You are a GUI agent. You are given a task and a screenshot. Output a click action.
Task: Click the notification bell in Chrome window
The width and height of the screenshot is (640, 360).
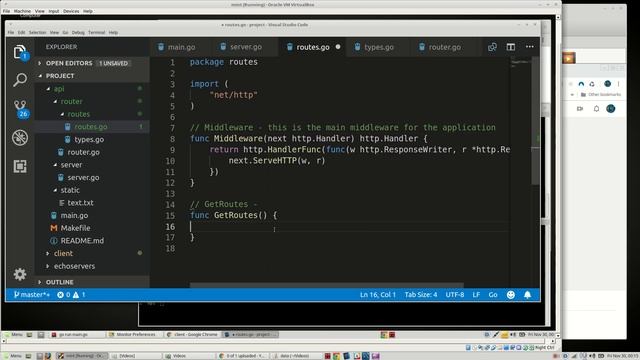596,109
